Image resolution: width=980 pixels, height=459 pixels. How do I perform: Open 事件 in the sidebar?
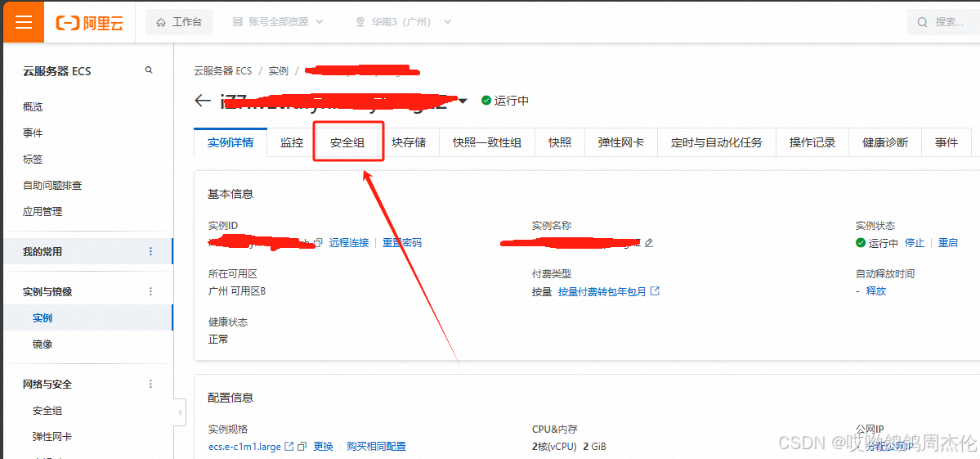tap(33, 133)
